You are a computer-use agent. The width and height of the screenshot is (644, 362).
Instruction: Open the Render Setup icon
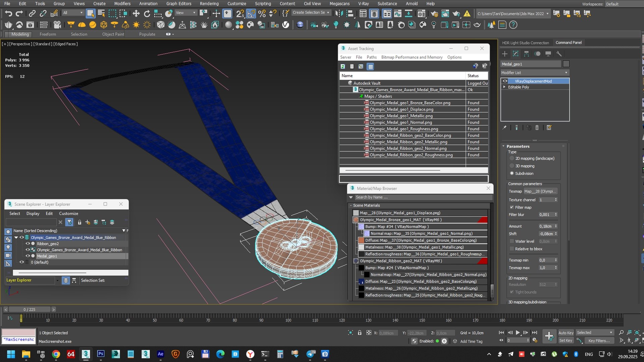[x=434, y=13]
